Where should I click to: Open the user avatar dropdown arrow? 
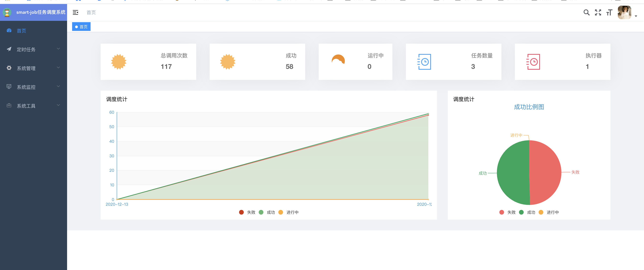636,16
